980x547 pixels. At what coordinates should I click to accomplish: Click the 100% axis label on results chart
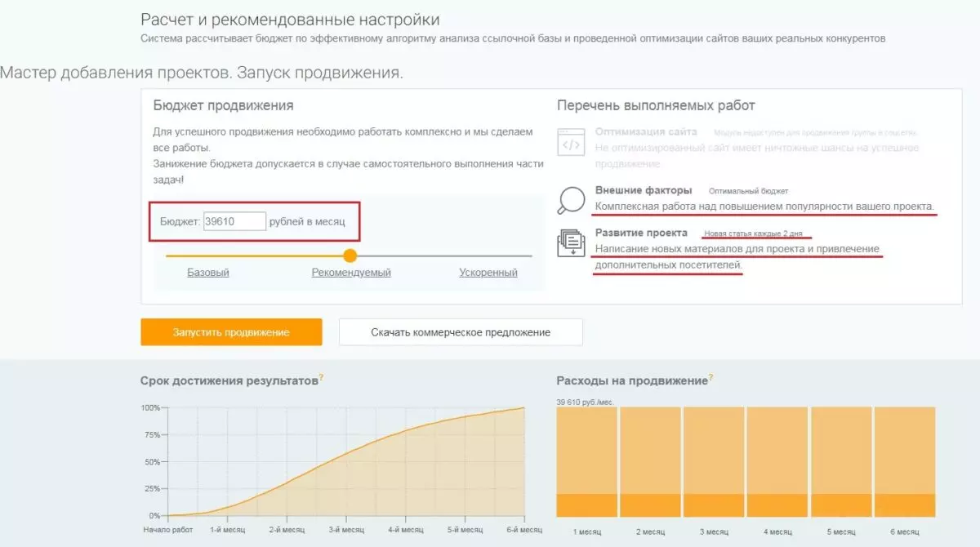(x=150, y=407)
